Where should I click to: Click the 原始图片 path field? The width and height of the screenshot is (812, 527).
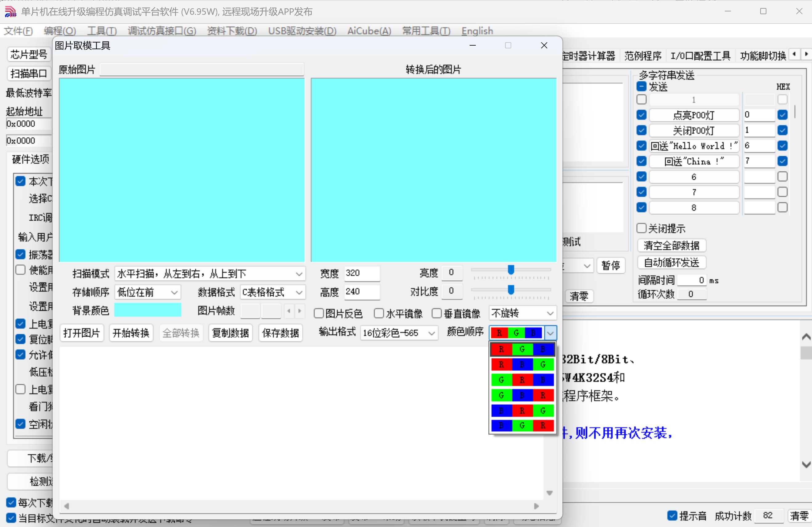202,69
